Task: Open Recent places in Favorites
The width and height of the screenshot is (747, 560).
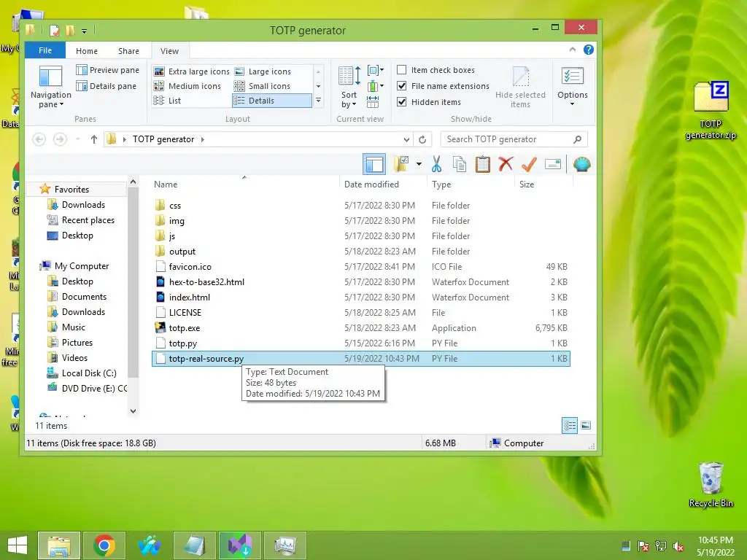Action: [x=81, y=220]
